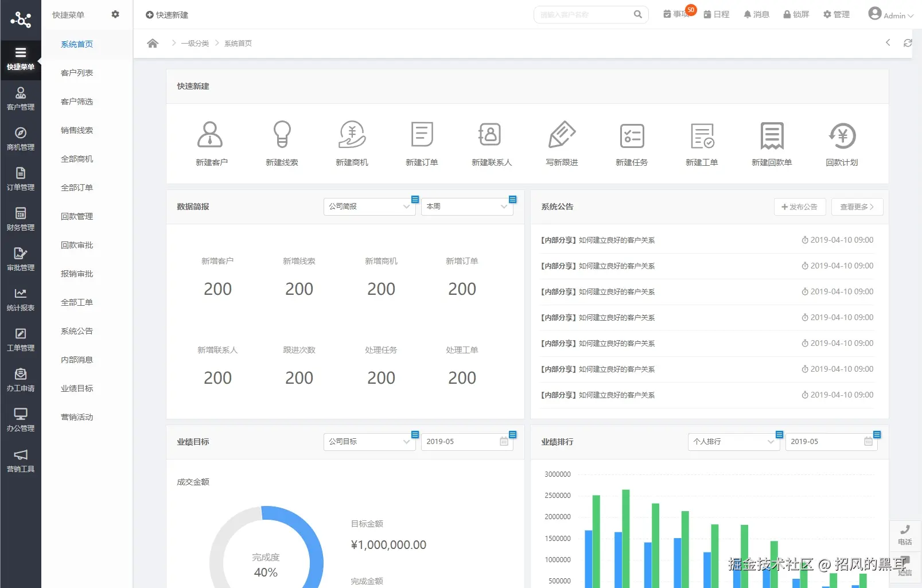Click the 查看更多 button

(x=857, y=207)
